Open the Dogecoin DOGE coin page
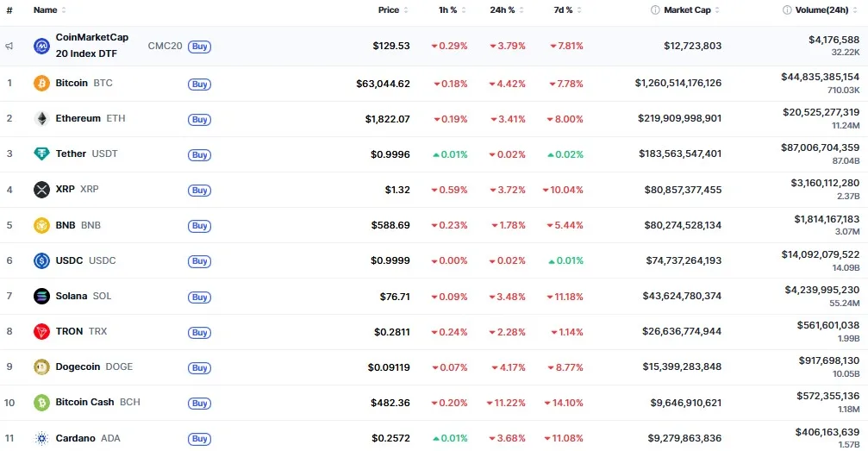Image resolution: width=868 pixels, height=451 pixels. [x=94, y=366]
